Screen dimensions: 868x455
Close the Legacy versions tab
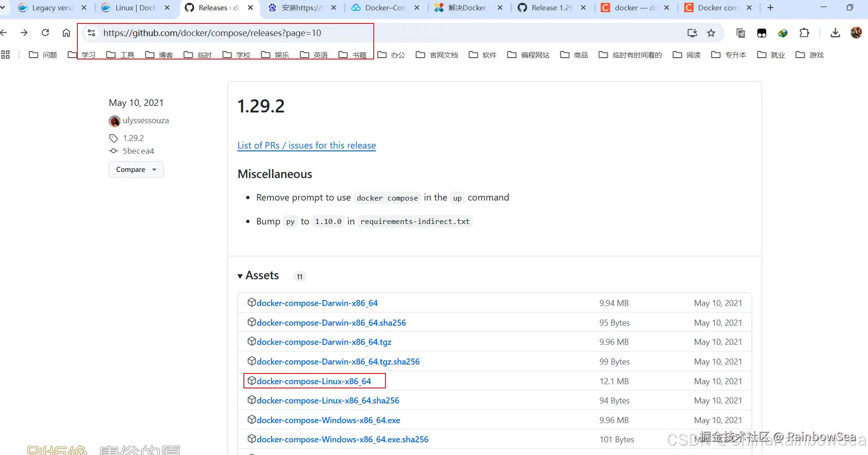(84, 7)
